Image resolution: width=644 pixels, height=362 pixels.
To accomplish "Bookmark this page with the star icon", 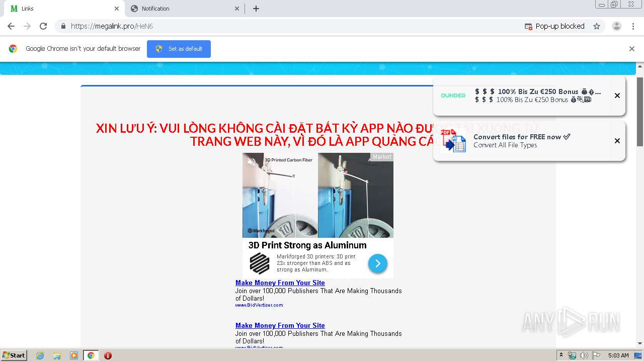I will click(597, 26).
